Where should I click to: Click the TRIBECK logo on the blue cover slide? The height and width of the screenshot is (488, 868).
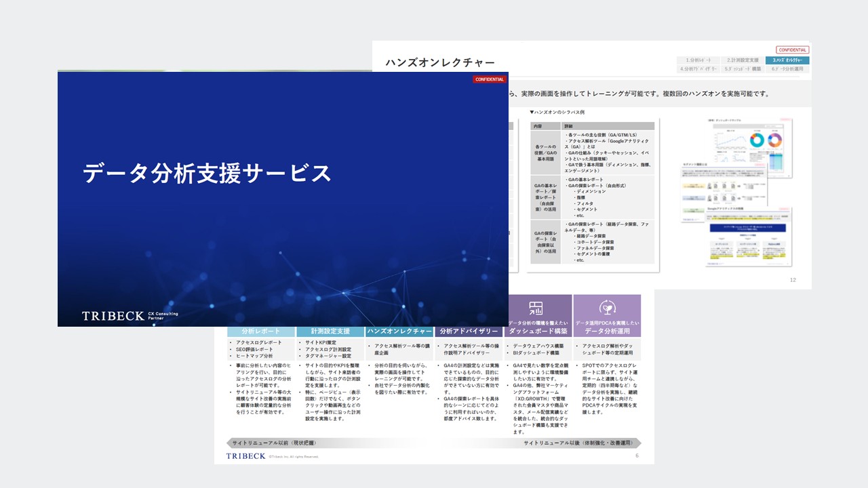coord(113,316)
